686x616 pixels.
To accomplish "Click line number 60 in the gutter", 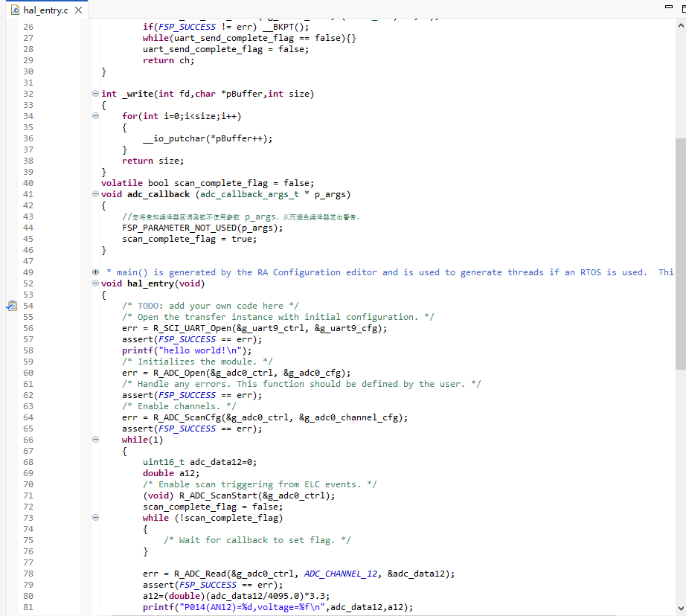I will point(28,373).
